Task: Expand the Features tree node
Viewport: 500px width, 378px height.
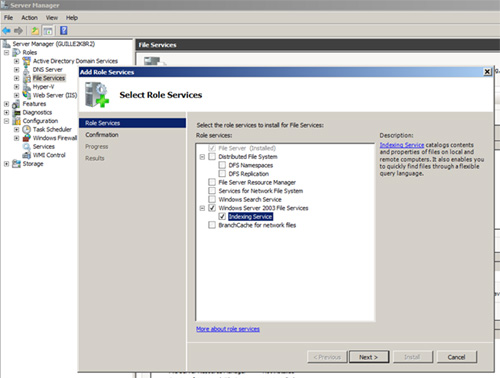Action: tap(6, 104)
